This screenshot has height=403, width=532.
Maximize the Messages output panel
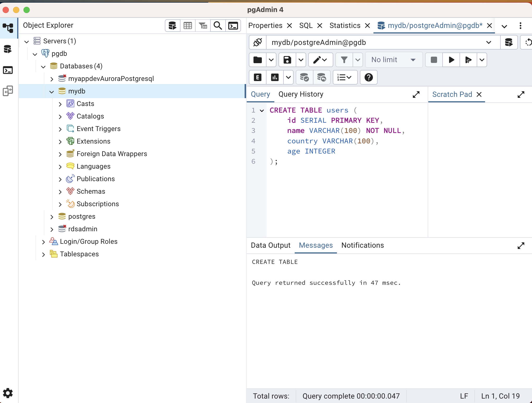click(521, 246)
